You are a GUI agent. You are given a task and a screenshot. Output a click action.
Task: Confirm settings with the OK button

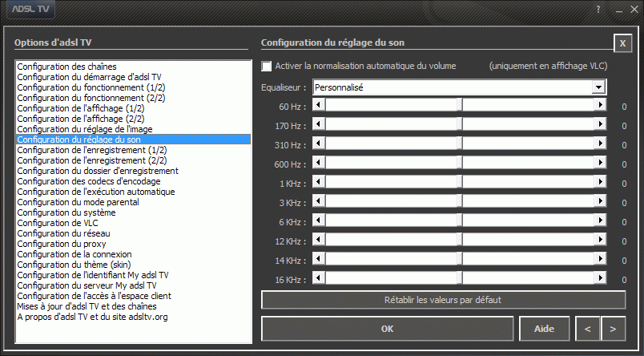coord(388,329)
